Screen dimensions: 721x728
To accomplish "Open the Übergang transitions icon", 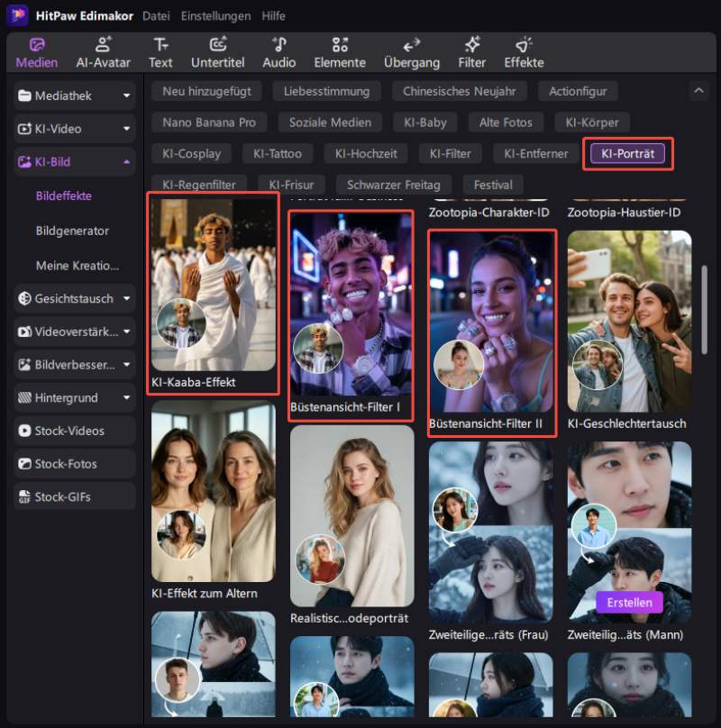I will point(411,45).
